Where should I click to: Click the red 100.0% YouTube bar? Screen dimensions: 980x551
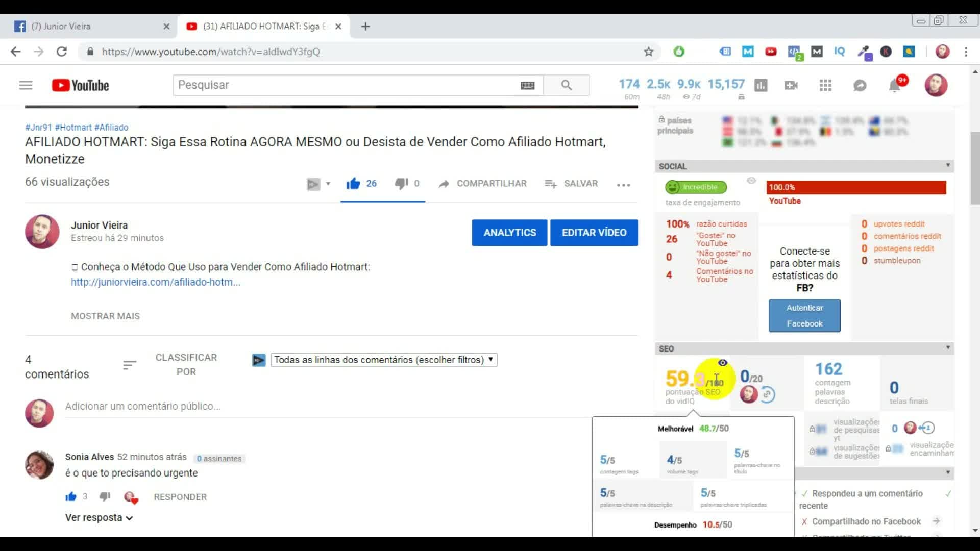pos(856,187)
